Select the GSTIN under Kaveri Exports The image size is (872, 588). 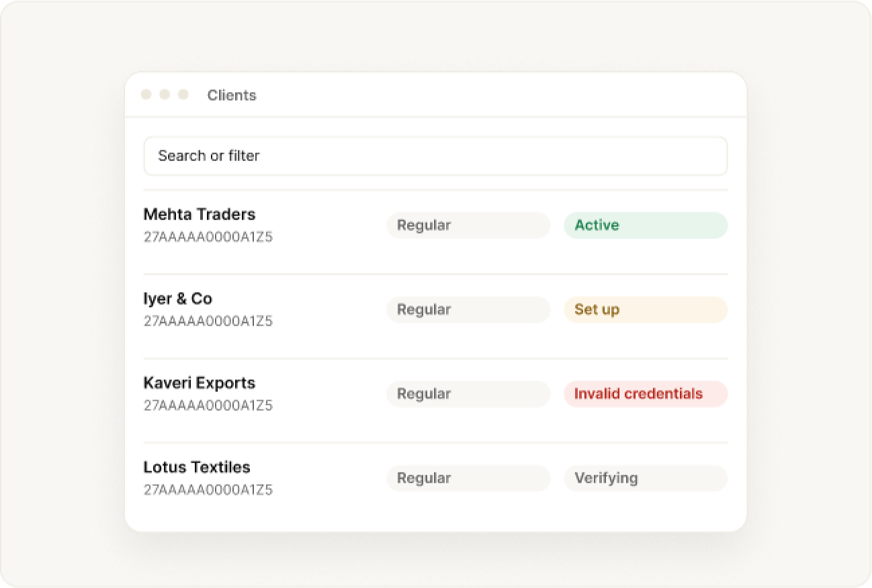(208, 405)
